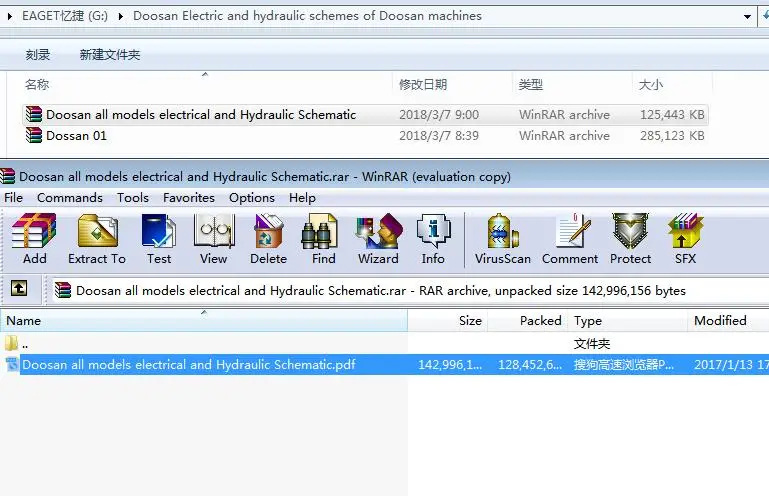The width and height of the screenshot is (769, 496).
Task: Run the Test archive tool
Action: (x=159, y=239)
